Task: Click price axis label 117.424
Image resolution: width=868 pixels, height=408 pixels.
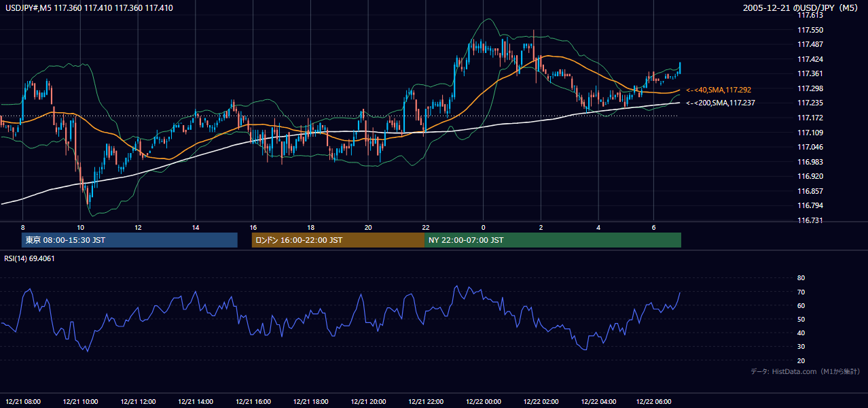Action: 809,59
